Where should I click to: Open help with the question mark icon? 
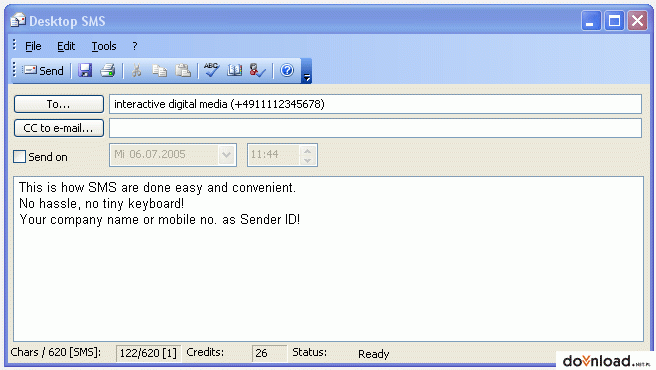287,70
